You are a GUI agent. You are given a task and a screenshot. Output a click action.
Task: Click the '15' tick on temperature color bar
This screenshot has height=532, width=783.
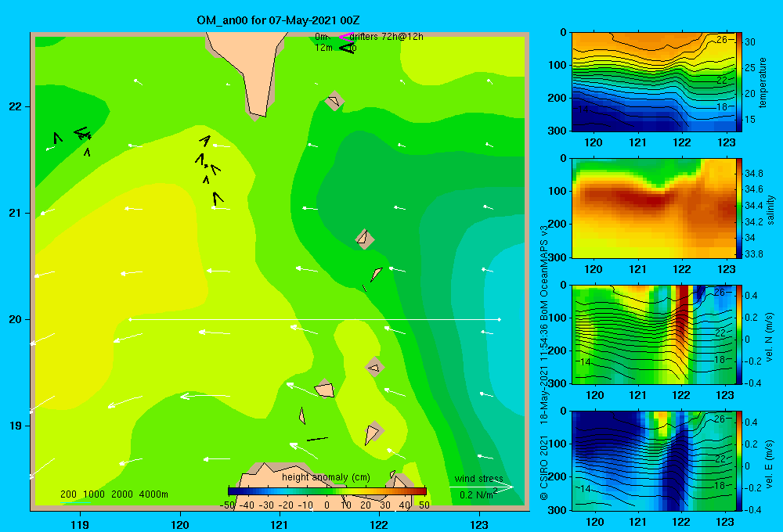click(750, 120)
